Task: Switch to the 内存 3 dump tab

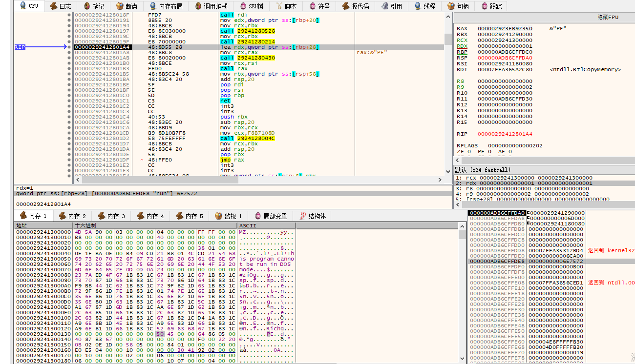Action: click(111, 216)
